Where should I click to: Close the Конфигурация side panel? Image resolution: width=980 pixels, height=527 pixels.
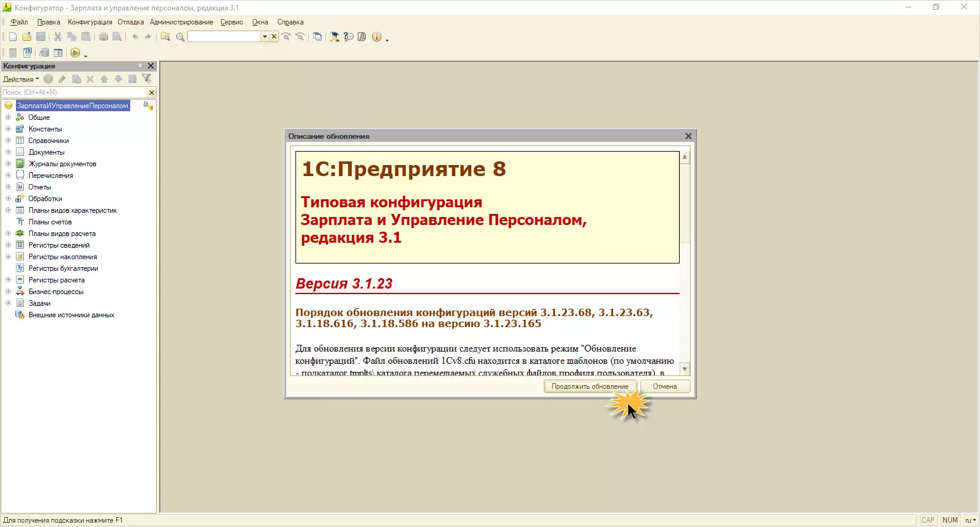(x=151, y=66)
